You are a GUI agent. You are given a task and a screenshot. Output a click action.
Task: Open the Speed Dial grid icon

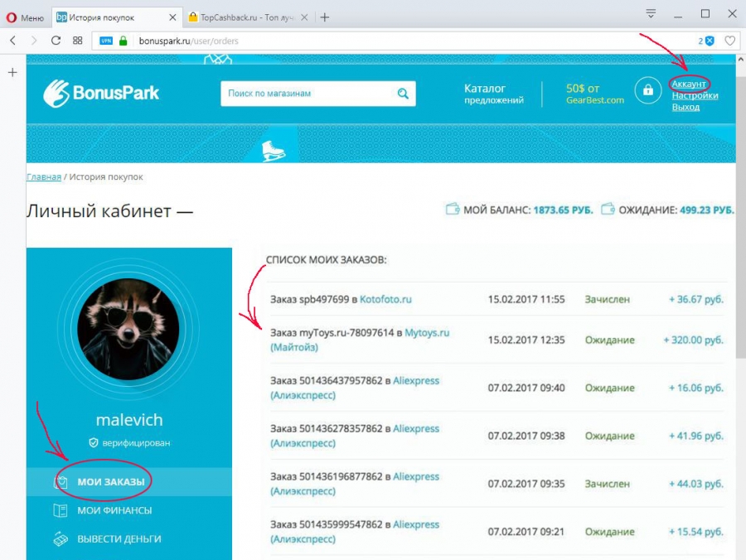pyautogui.click(x=78, y=41)
